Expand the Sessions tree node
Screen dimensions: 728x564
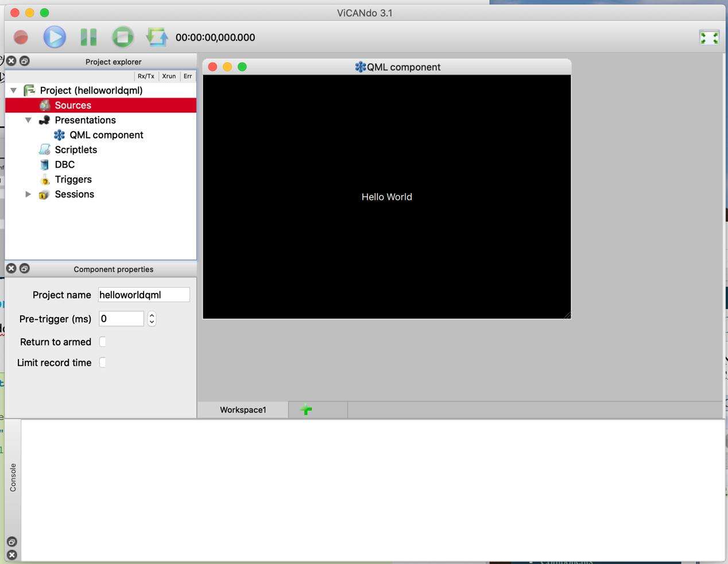tap(28, 194)
